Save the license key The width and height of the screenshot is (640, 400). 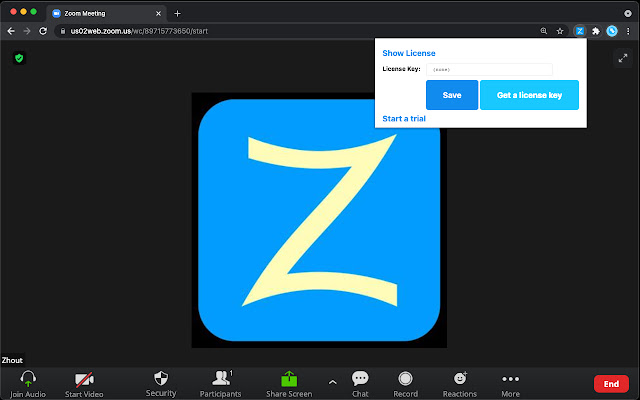(452, 95)
